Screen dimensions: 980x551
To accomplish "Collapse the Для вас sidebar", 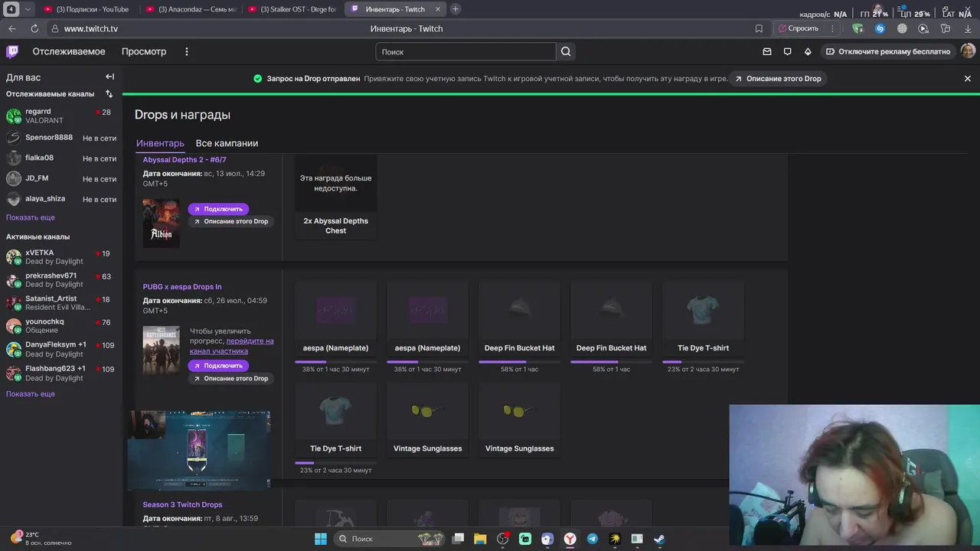I will coord(109,77).
